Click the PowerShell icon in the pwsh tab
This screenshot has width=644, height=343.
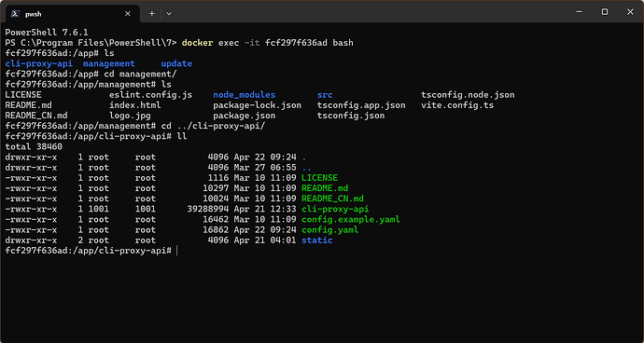[15, 14]
